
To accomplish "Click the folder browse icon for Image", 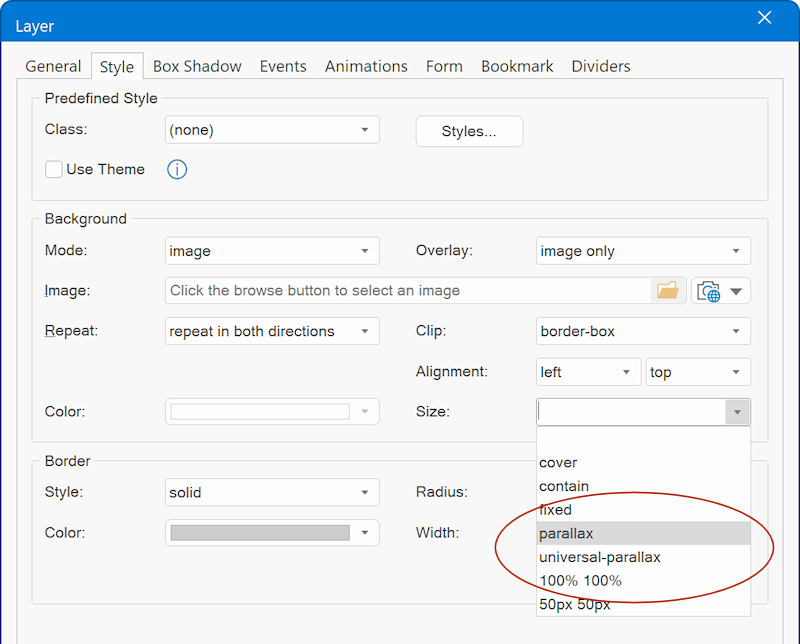I will 667,291.
